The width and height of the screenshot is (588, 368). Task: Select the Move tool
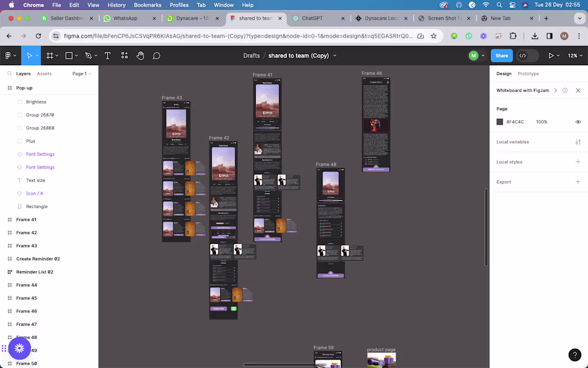coord(29,56)
